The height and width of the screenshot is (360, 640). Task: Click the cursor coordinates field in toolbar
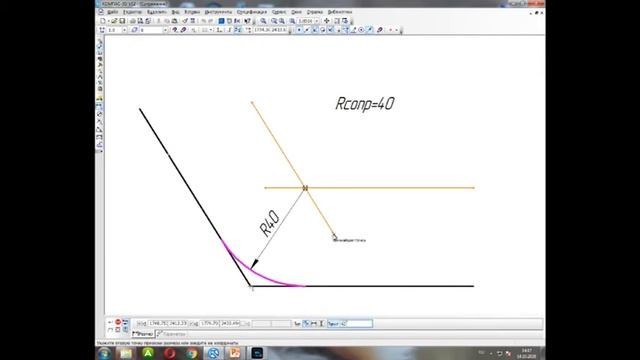pyautogui.click(x=270, y=30)
